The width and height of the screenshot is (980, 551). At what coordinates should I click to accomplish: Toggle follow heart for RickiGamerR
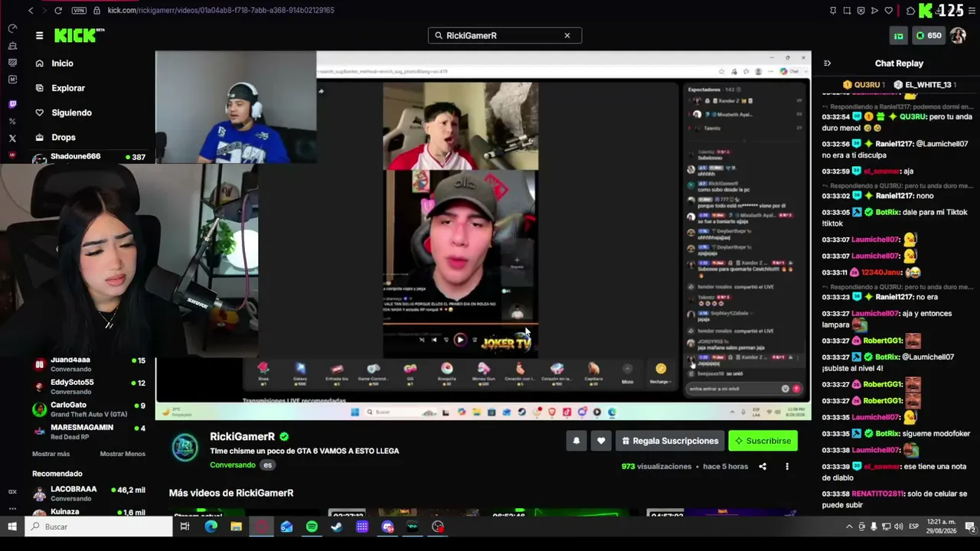pos(601,441)
